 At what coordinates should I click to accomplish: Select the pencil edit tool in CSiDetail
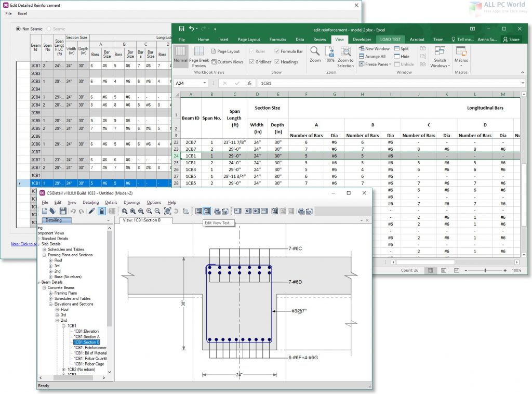pyautogui.click(x=91, y=211)
